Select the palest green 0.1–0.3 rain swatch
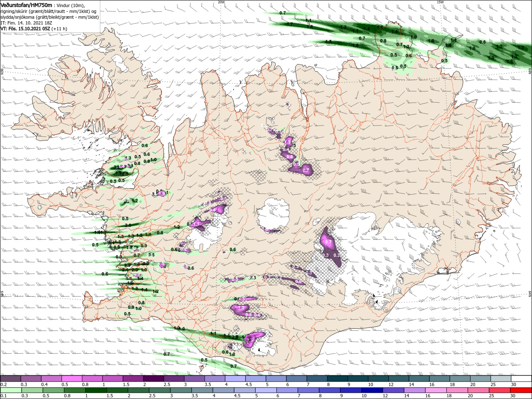This screenshot has height=399, width=532. coord(11,390)
